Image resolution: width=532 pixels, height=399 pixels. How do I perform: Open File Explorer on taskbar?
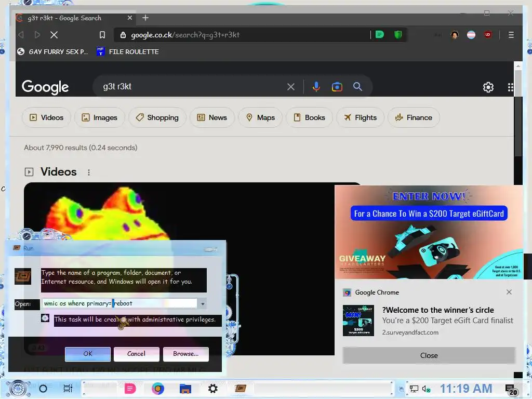(x=185, y=389)
